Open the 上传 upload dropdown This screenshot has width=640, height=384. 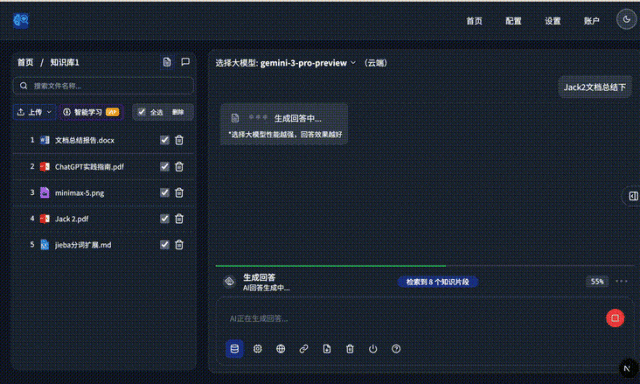point(34,112)
